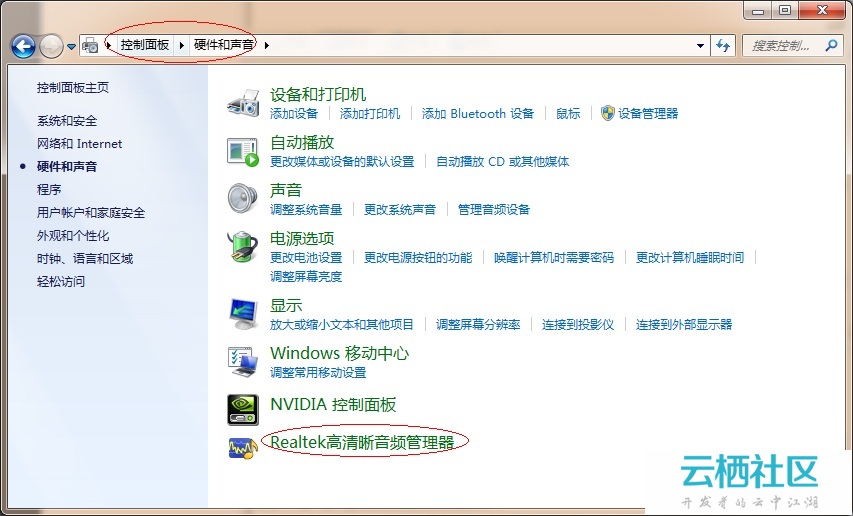Image resolution: width=853 pixels, height=516 pixels.
Task: Open the 电源选项 heading
Action: (x=302, y=238)
